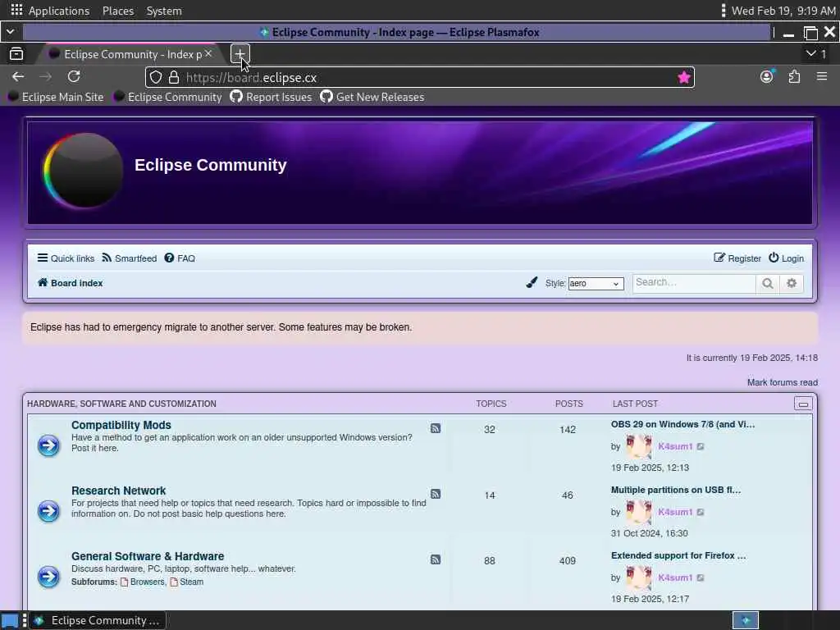Open Report Issues bookmark

(x=271, y=97)
